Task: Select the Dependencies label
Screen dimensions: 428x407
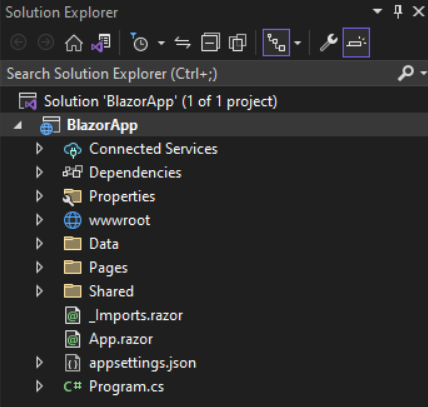Action: click(135, 173)
